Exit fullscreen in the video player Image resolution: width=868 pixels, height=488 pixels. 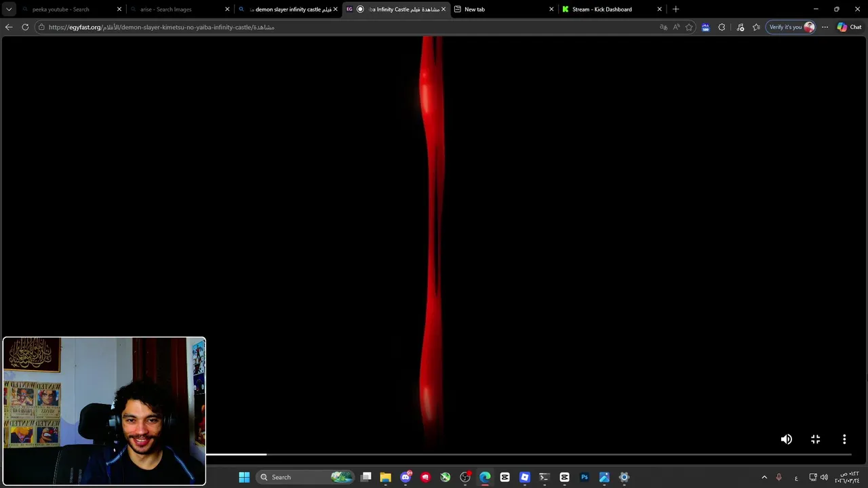(x=815, y=439)
